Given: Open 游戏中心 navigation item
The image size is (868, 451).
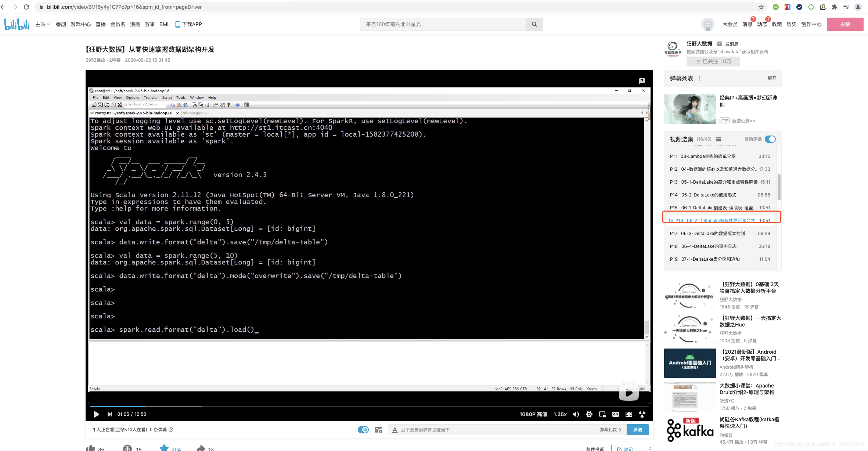Looking at the screenshot, I should (81, 24).
